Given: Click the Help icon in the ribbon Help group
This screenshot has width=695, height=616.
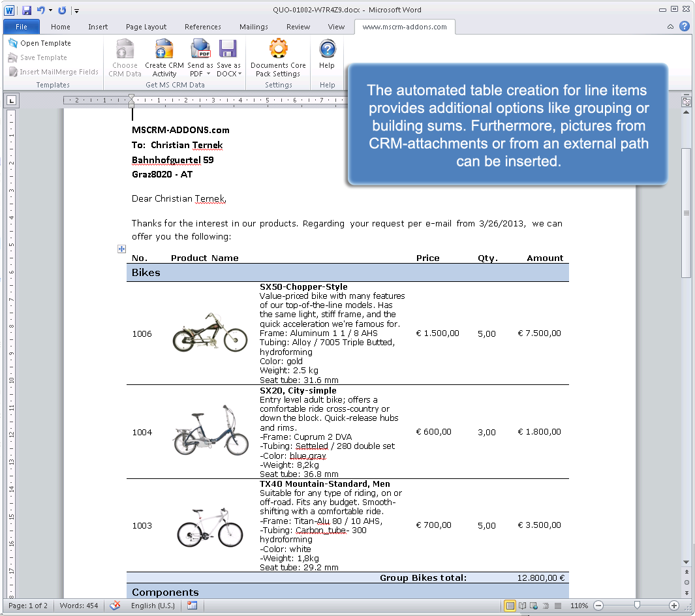Looking at the screenshot, I should [x=327, y=49].
